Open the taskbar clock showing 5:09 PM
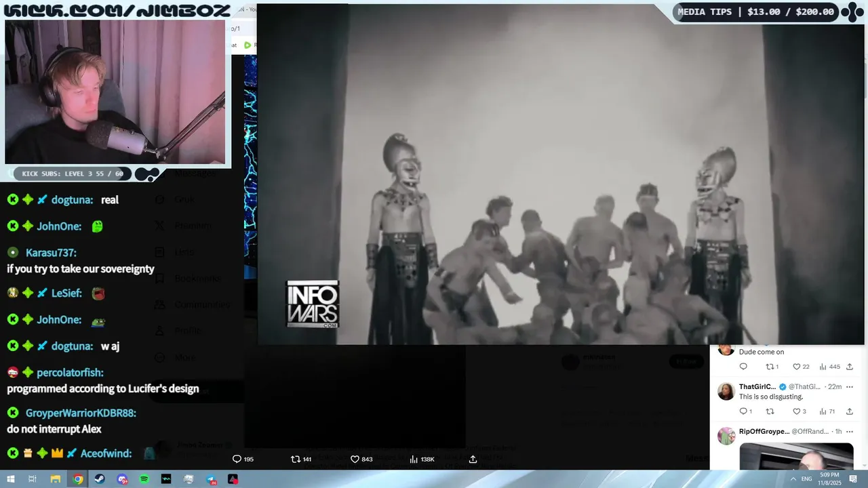Image resolution: width=868 pixels, height=488 pixels. point(829,479)
